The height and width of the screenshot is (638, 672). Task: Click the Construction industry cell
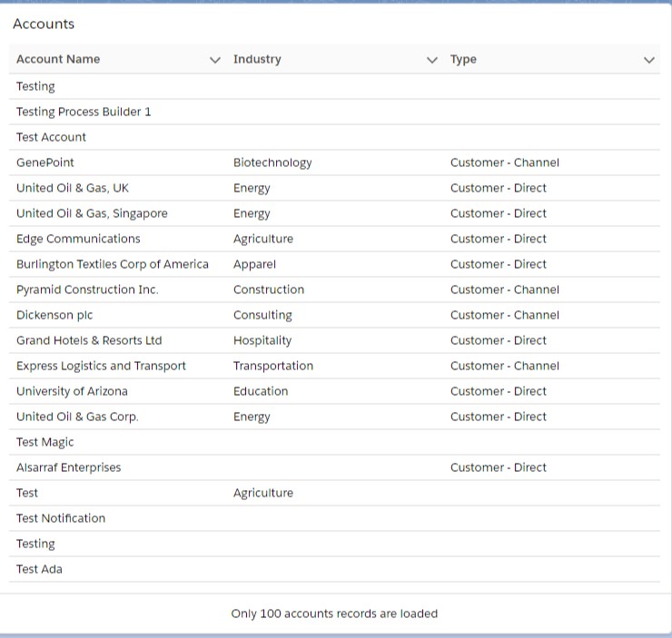[269, 290]
